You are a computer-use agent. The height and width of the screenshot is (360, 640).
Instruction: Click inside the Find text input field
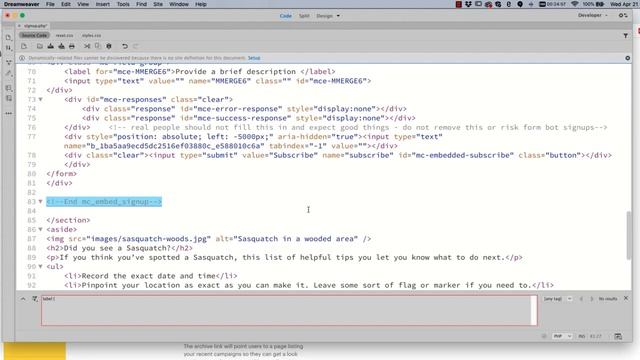pyautogui.click(x=289, y=311)
